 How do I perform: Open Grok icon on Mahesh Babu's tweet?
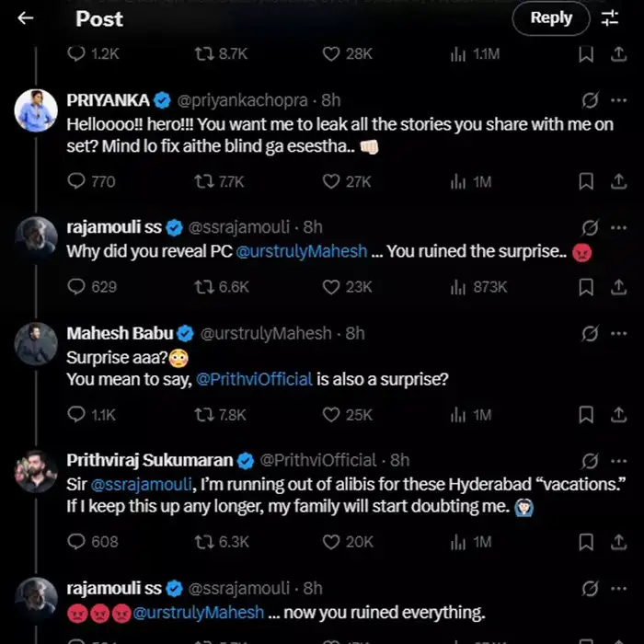[591, 333]
